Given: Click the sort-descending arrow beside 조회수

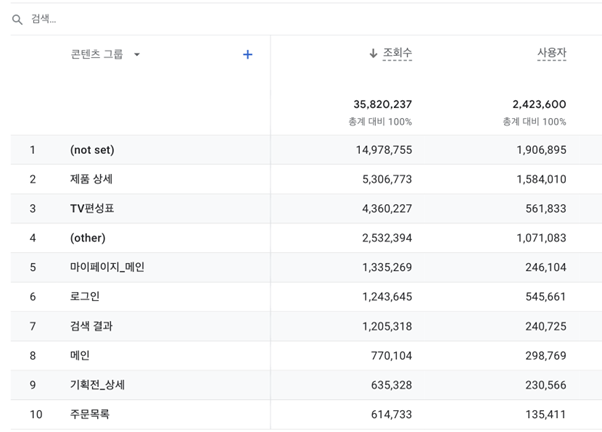Looking at the screenshot, I should 373,53.
